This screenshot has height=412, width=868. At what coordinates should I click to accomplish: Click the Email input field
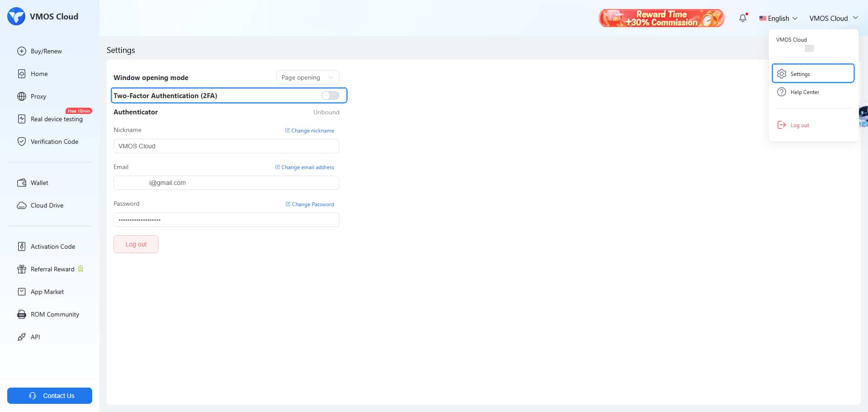tap(226, 183)
